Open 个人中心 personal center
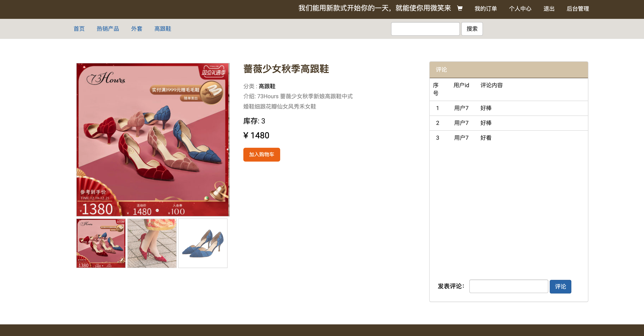Viewport: 644px width, 336px height. click(x=520, y=8)
